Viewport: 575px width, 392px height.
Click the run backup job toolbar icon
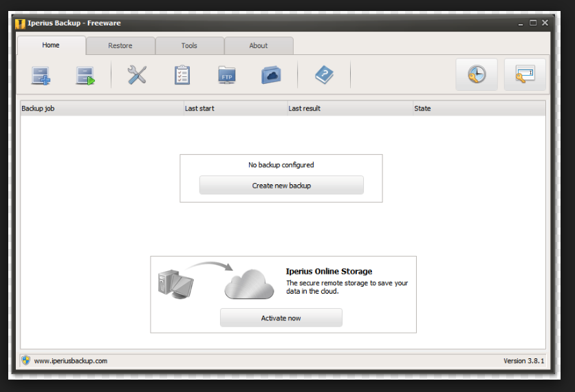[85, 75]
